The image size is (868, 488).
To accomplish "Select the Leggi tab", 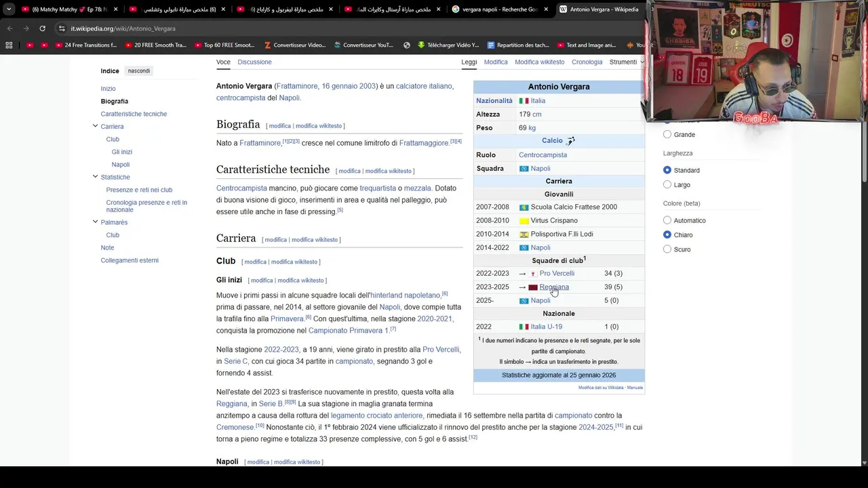I will coord(469,62).
